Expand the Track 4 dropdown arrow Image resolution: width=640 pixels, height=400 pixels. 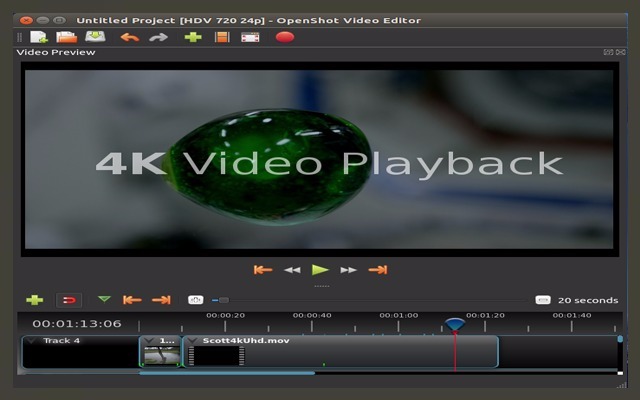(32, 341)
